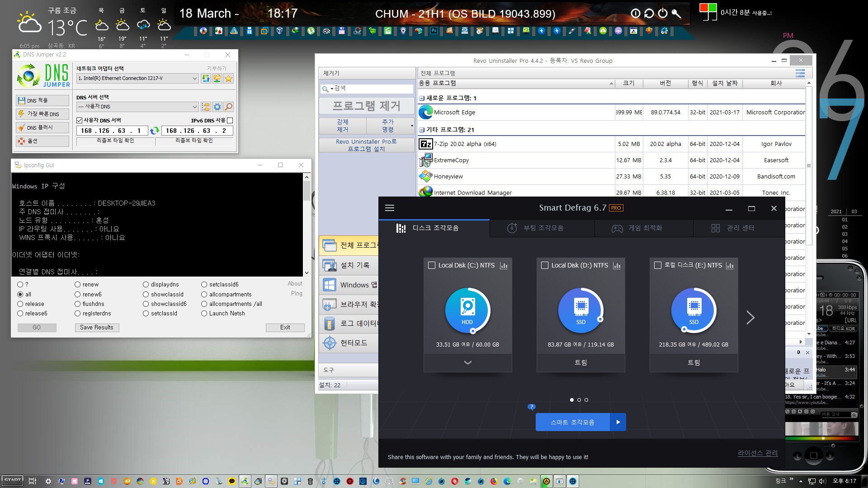
Task: Enable IPv6 DNS 사용 checkbox
Action: tap(230, 120)
